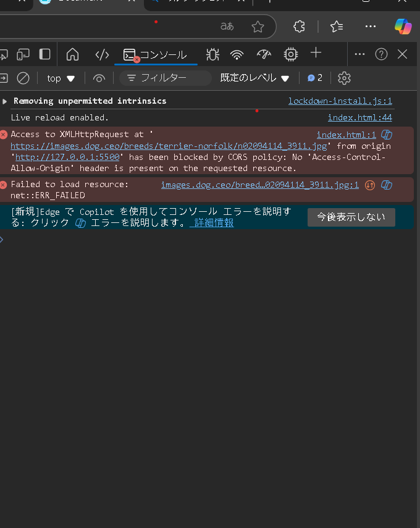The image size is (420, 528).
Task: Open browser Settings and more menu
Action: [x=371, y=27]
